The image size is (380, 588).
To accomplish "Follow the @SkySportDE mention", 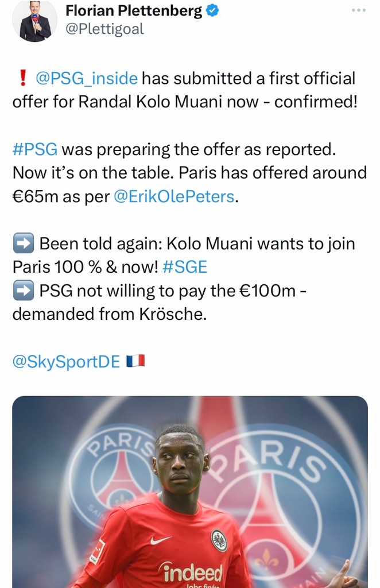I will [66, 362].
